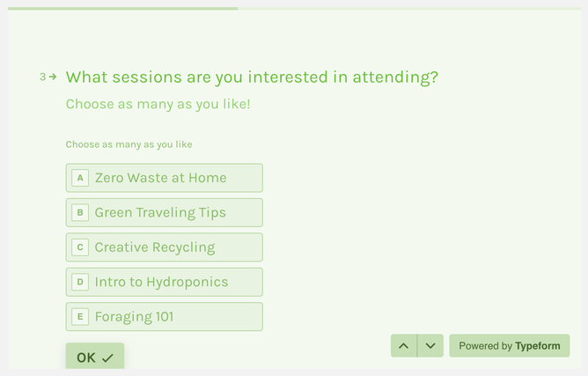Click the letter A key badge

point(80,178)
